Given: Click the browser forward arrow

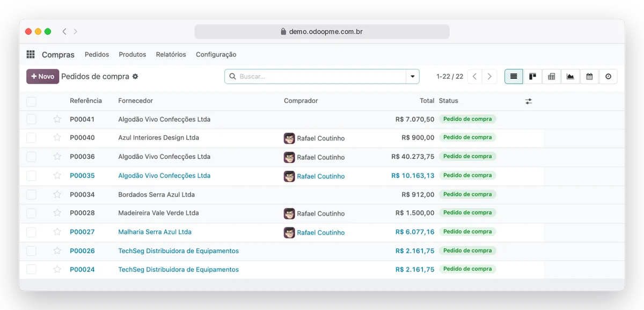Looking at the screenshot, I should click(76, 32).
